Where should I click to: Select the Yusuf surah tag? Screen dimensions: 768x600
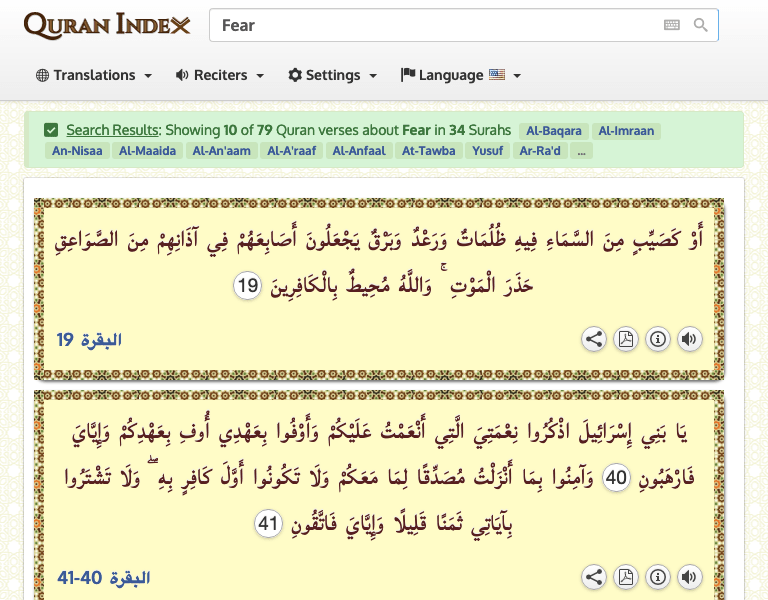485,151
